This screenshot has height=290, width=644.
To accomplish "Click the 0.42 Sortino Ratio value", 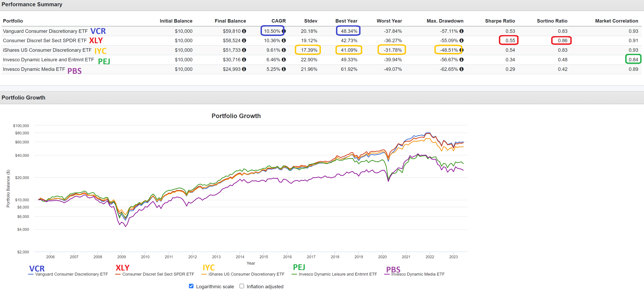I will (x=562, y=69).
